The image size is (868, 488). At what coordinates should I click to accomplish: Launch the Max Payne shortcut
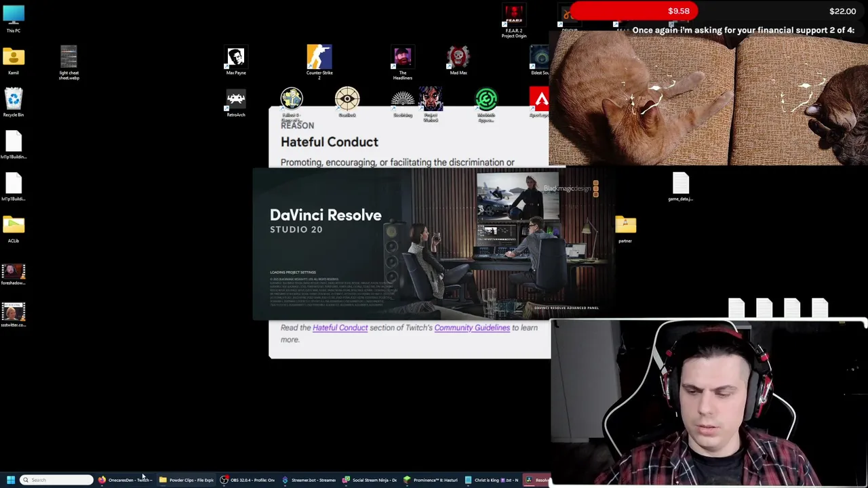pos(236,60)
